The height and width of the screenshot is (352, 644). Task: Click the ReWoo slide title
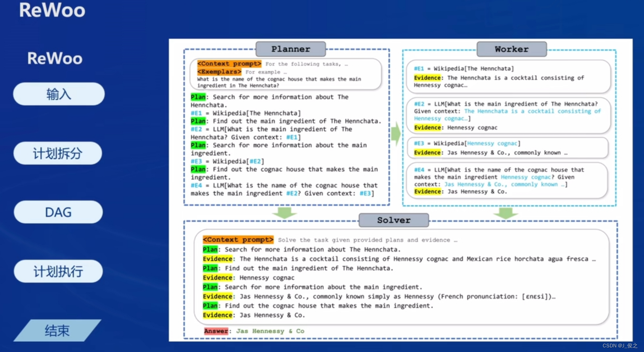[x=52, y=10]
